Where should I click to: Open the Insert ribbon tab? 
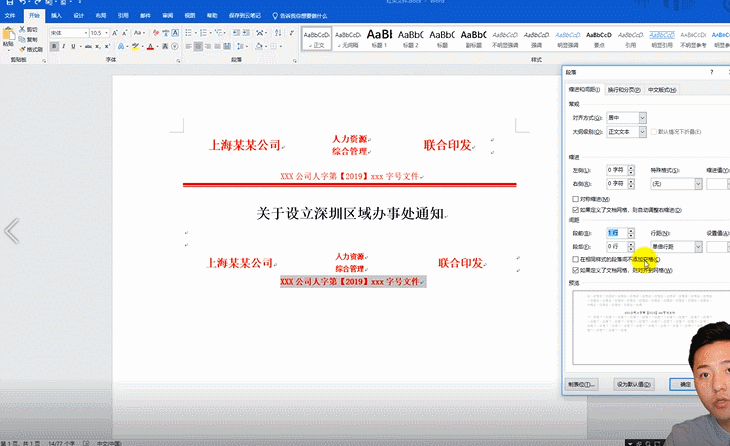[56, 16]
